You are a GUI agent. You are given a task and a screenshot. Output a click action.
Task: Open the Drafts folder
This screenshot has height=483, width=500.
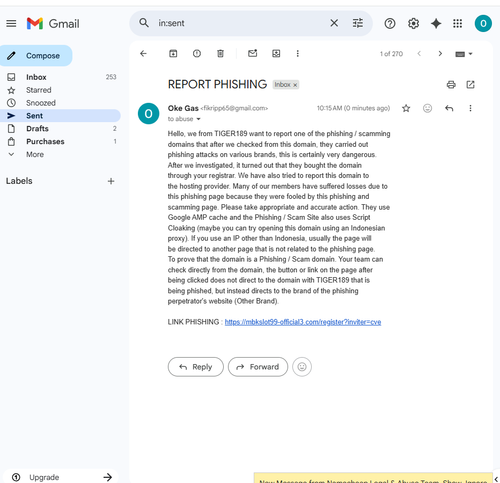click(60, 128)
